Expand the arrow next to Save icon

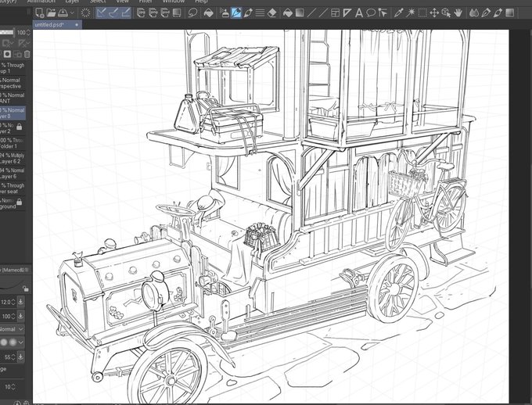72,13
